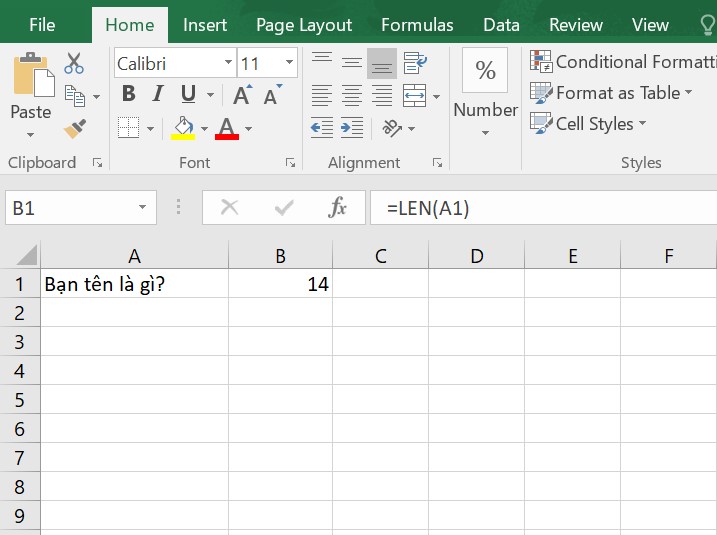The image size is (717, 535).
Task: Toggle Bold formatting
Action: click(x=128, y=94)
